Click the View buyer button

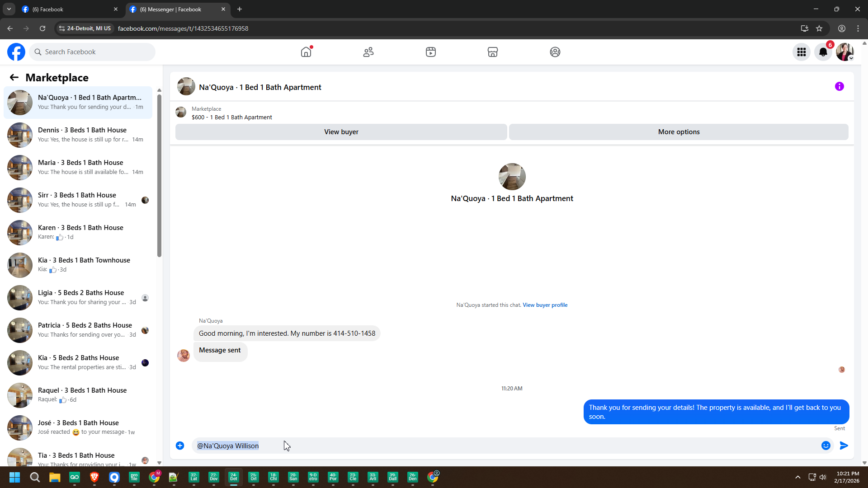click(x=341, y=132)
